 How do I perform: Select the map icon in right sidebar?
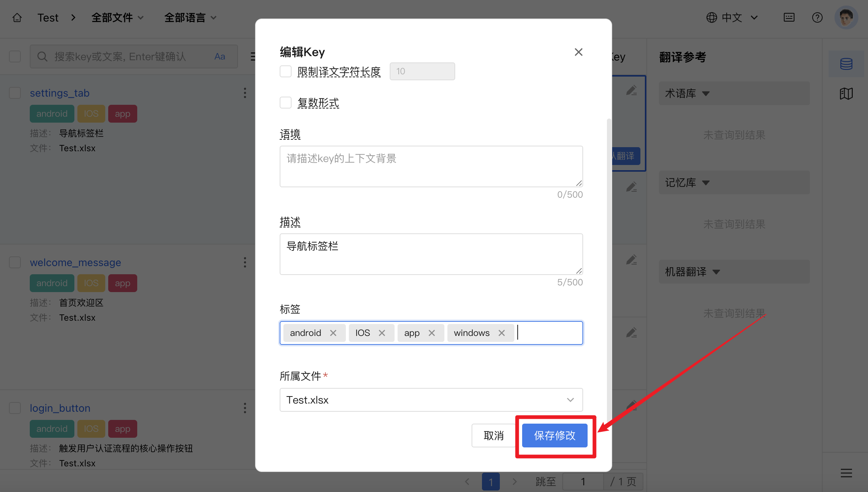tap(846, 94)
